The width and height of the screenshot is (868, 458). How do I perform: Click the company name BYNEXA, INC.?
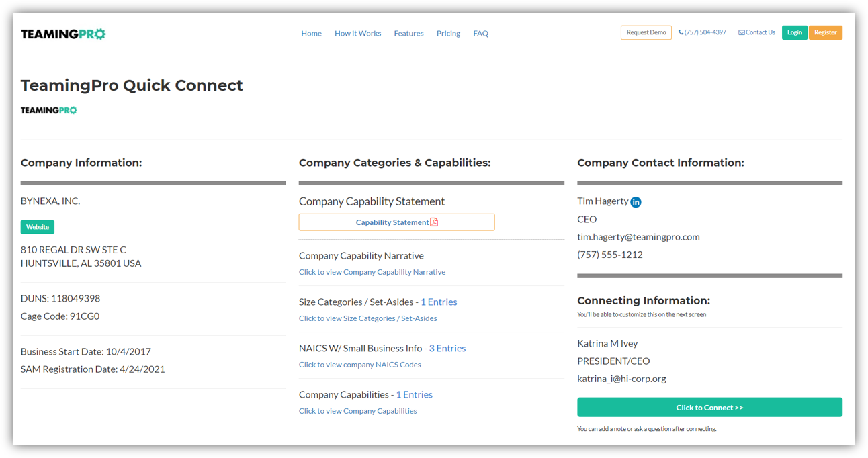point(50,201)
